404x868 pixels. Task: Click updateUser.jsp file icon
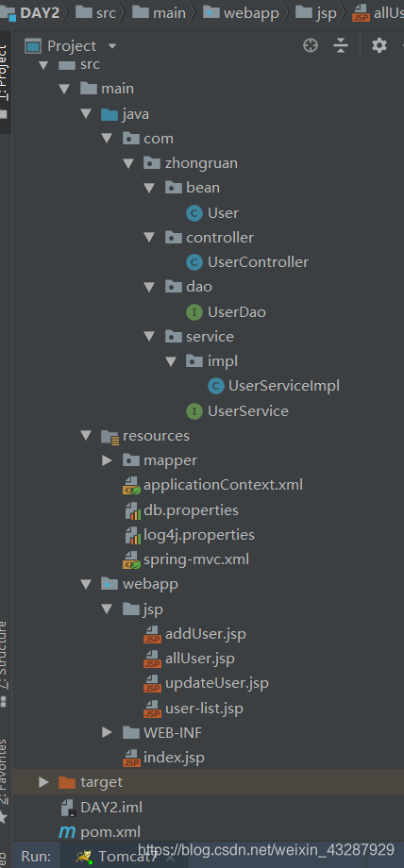coord(152,684)
